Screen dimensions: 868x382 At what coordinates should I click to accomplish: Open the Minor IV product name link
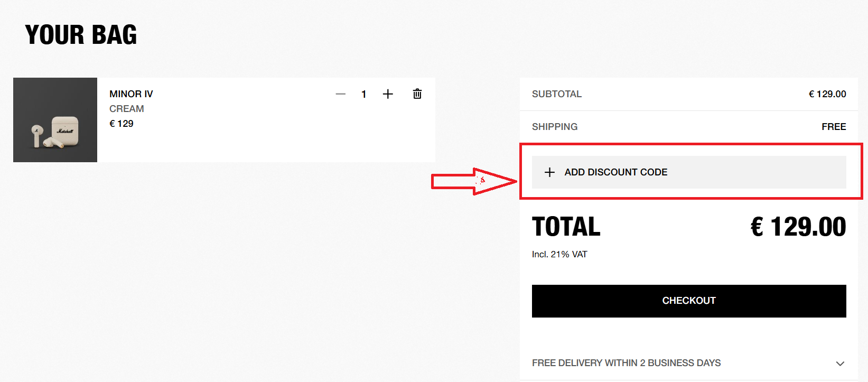131,94
